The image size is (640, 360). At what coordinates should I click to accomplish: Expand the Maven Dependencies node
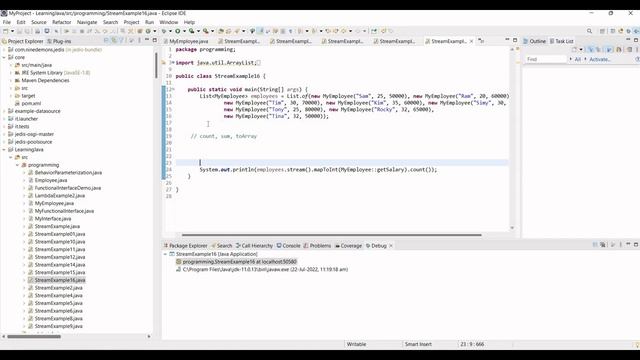[x=11, y=80]
